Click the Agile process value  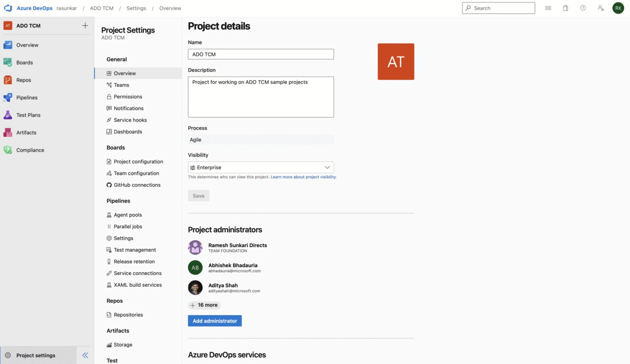(195, 140)
